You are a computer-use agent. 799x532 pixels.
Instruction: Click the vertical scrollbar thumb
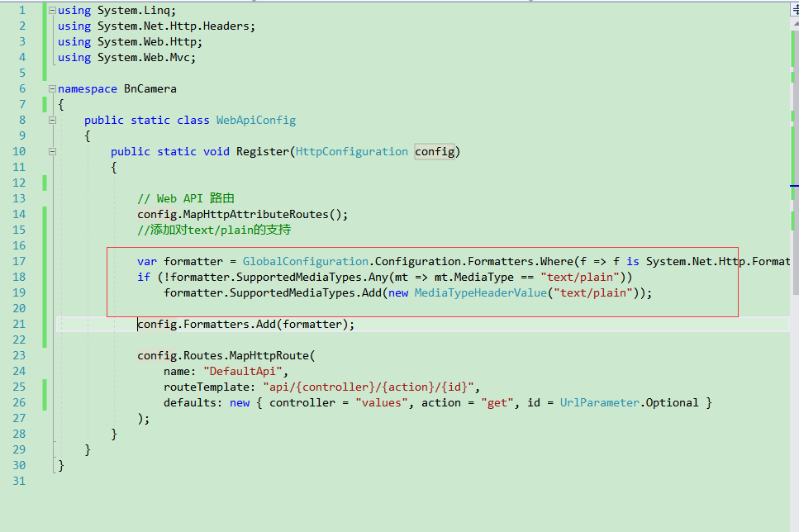coord(796,162)
